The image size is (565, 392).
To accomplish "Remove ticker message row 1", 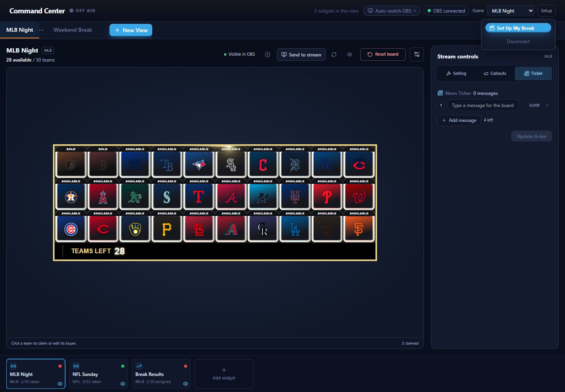I will tap(547, 105).
